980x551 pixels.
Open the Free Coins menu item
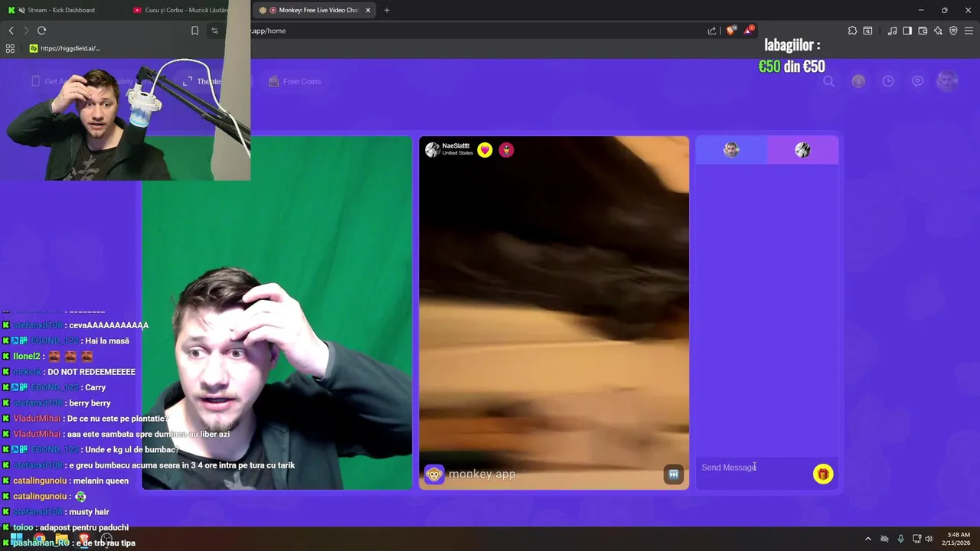point(295,81)
